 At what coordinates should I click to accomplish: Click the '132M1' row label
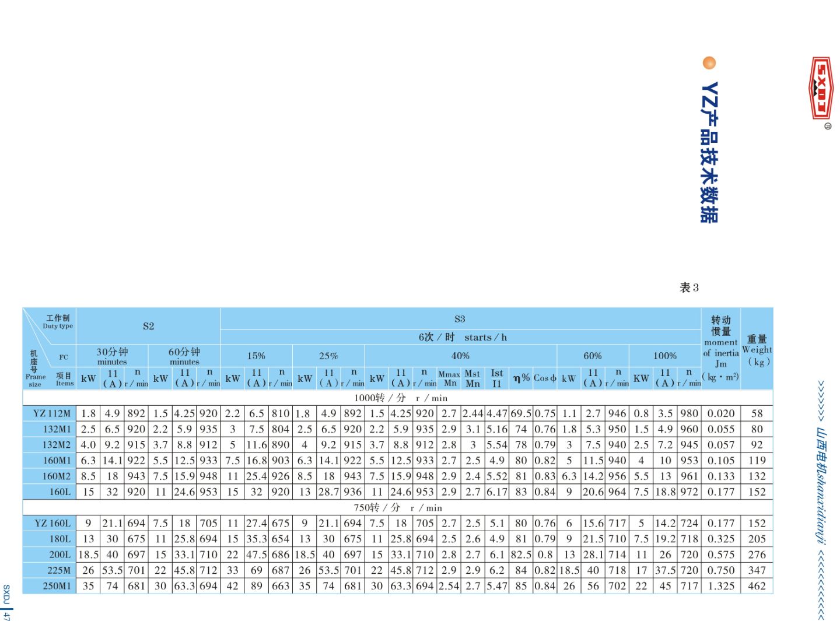tap(57, 429)
